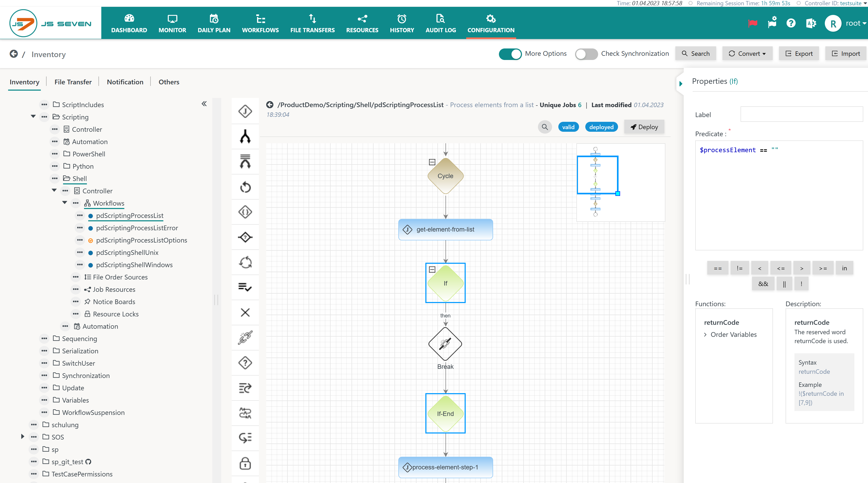Collapse the Cycle node with minus box
This screenshot has width=868, height=483.
pyautogui.click(x=432, y=162)
